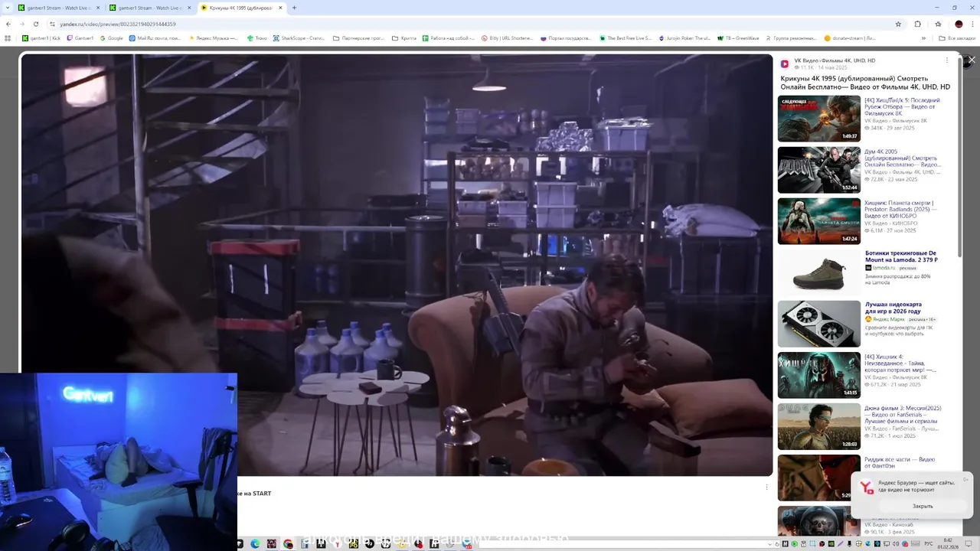
Task: Open the browser three-dot main menu
Action: pyautogui.click(x=972, y=24)
